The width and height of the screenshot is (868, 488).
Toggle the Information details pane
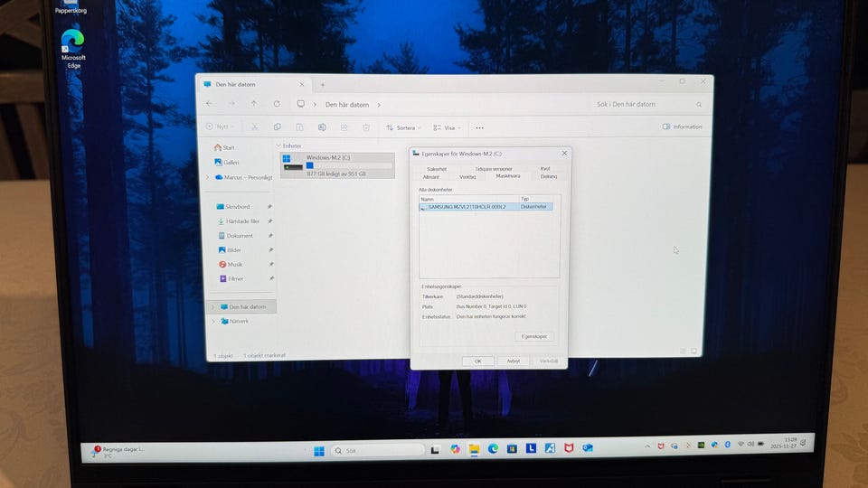pos(682,127)
